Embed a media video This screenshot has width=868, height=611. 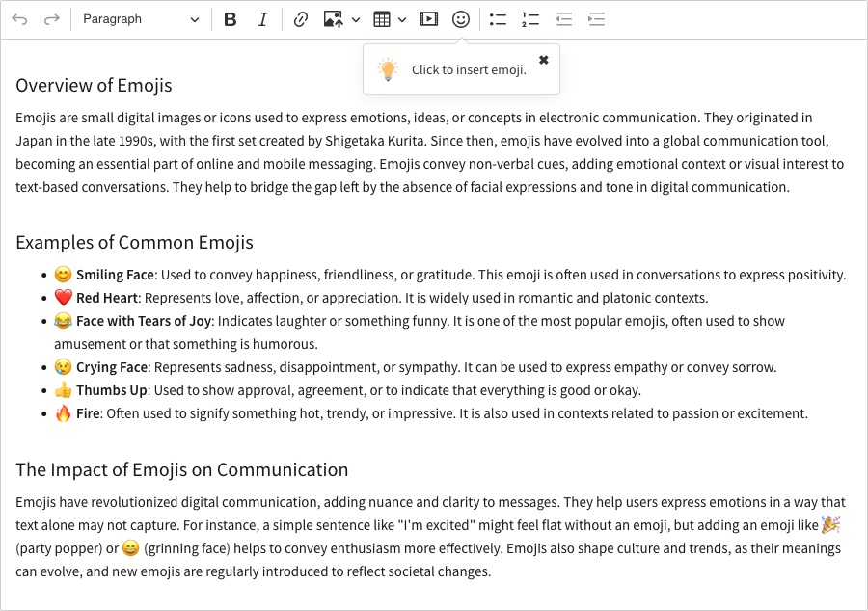[428, 18]
